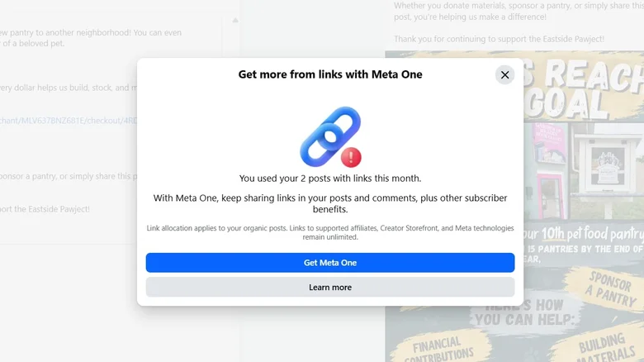Select the 'Thank you for continuing' post text
Viewport: 644px width, 362px height.
pos(499,39)
